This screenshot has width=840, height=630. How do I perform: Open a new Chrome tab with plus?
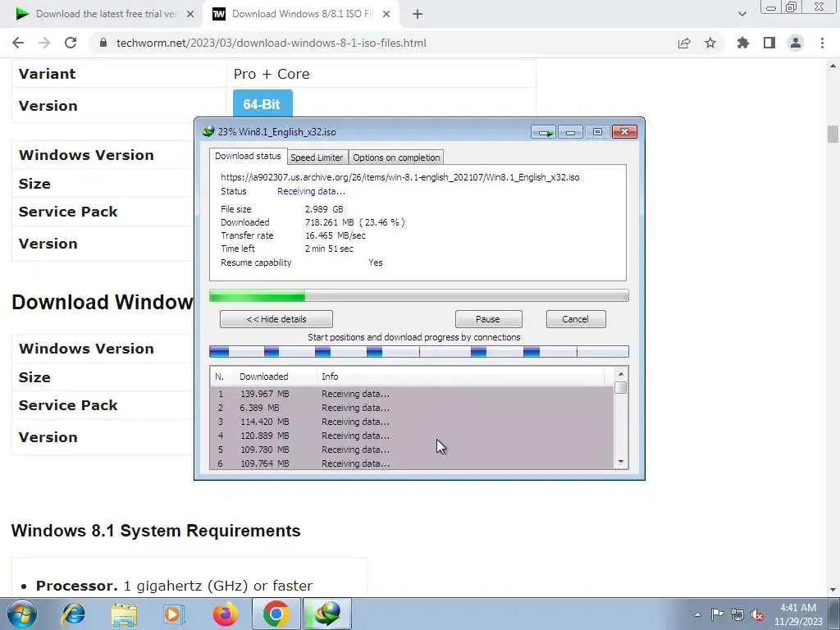coord(418,14)
